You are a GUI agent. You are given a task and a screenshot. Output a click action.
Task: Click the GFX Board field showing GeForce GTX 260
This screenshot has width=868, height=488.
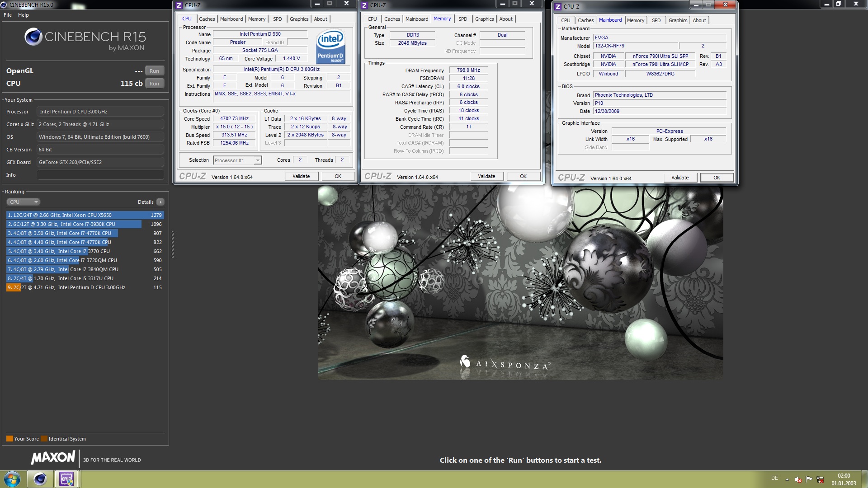pyautogui.click(x=100, y=162)
